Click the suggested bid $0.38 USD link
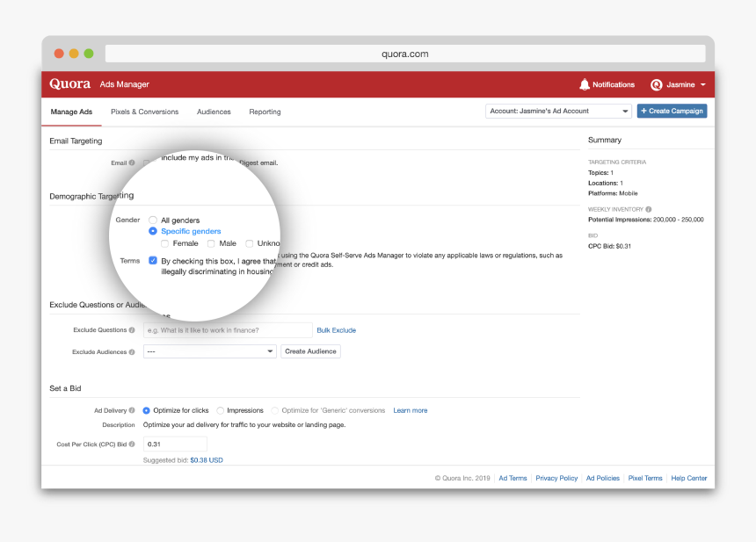 click(x=207, y=460)
